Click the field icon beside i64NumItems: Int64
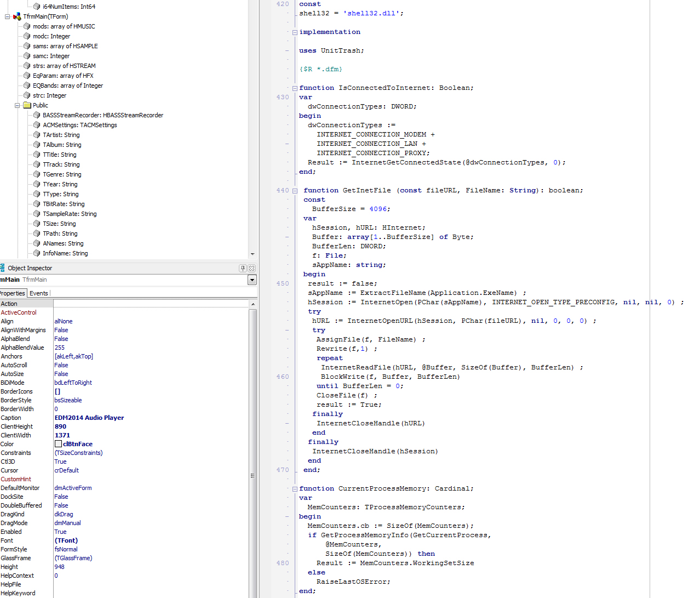Screen dimensions: 700x598 [x=37, y=7]
